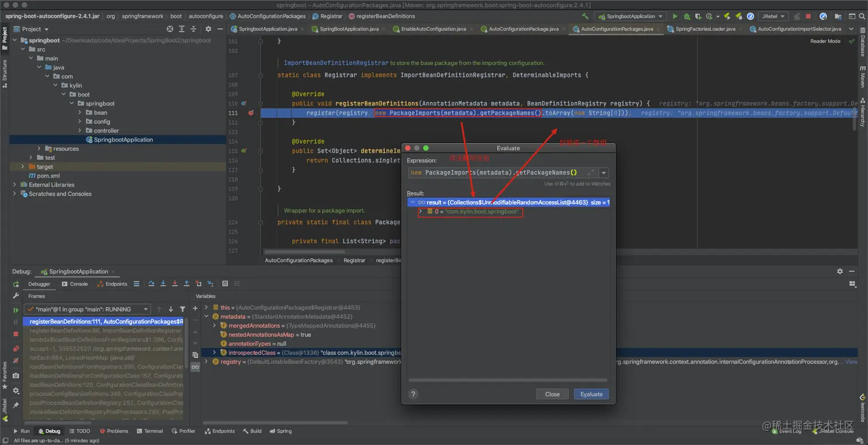868x445 pixels.
Task: Open View Breakpoints icon in Debug sidebar
Action: click(16, 349)
